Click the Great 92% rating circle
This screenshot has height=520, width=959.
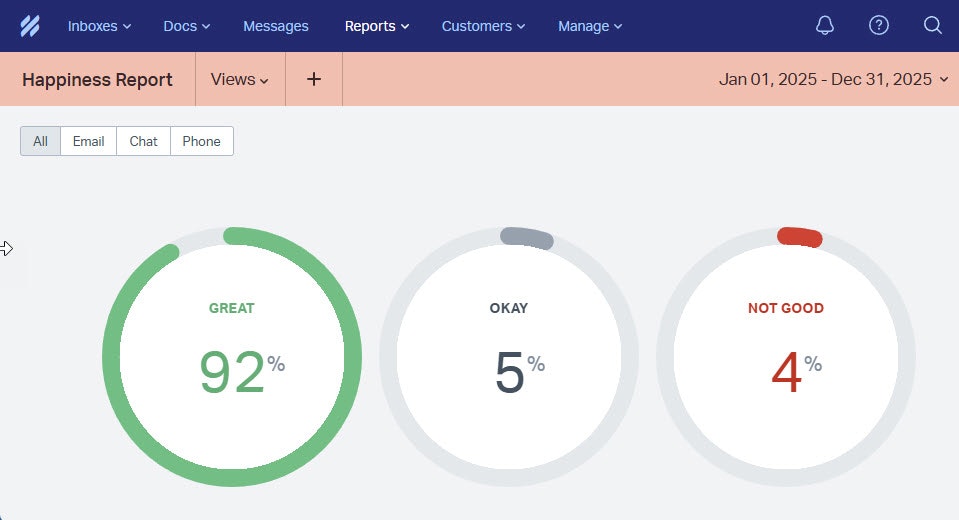click(x=232, y=357)
